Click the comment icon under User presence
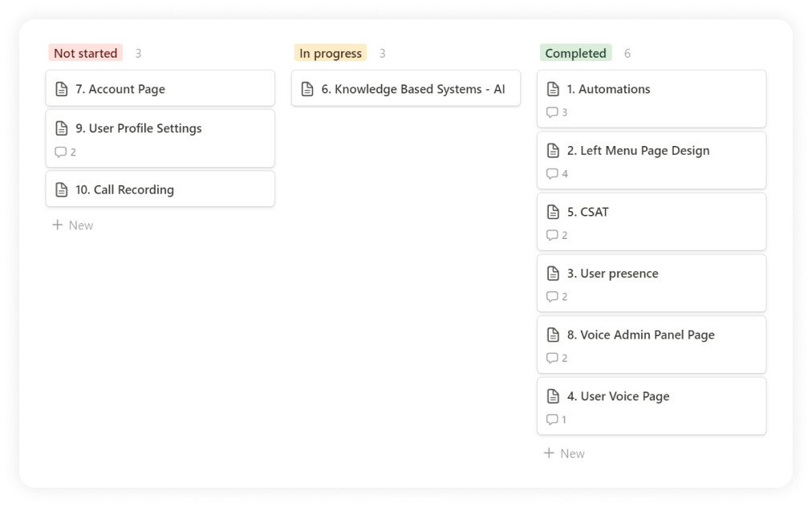The height and width of the screenshot is (507, 812). tap(552, 297)
